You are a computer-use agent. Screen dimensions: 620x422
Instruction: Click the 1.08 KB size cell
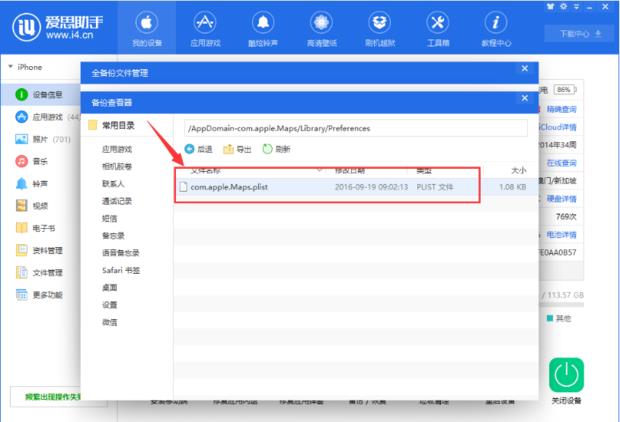(x=512, y=187)
